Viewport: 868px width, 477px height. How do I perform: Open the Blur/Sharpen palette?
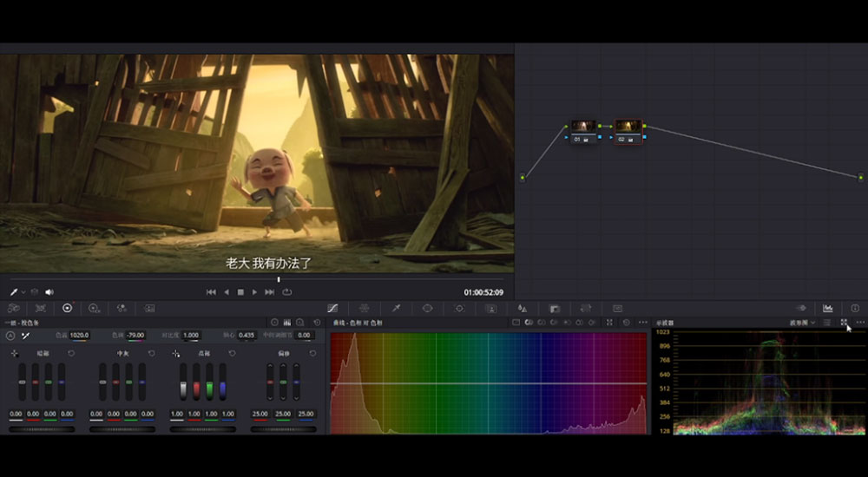tap(523, 308)
